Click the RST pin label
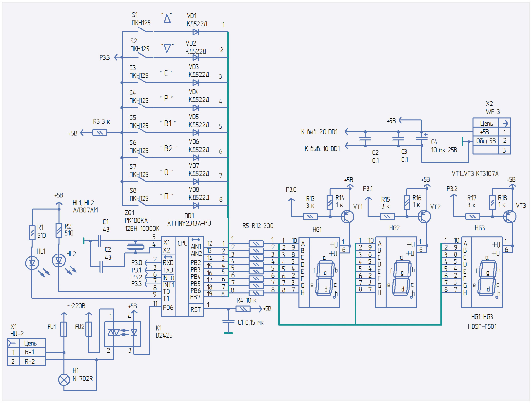 [x=196, y=309]
